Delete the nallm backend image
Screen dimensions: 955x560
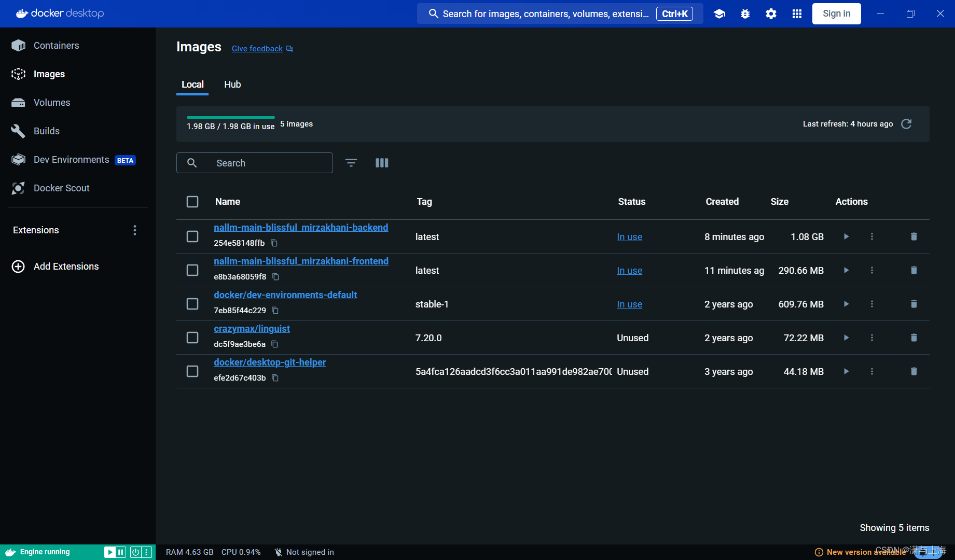coord(914,236)
